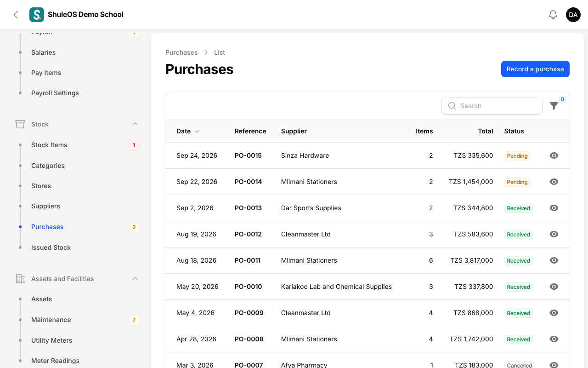
Task: Click the Sinza Hardware supplier cell
Action: coord(305,155)
